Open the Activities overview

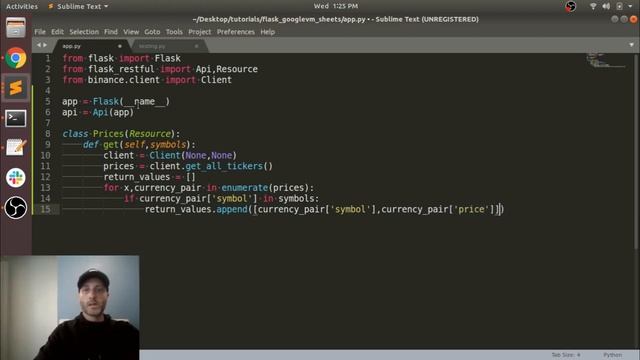tap(22, 6)
